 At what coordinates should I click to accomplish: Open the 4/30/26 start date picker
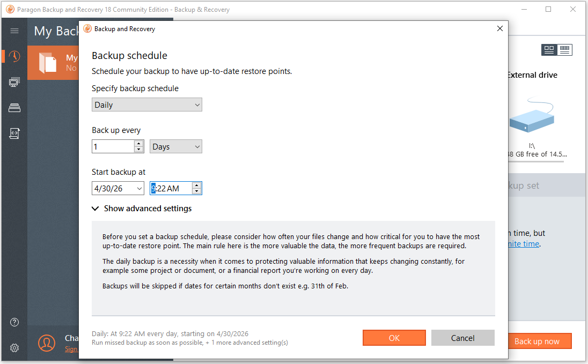(117, 188)
